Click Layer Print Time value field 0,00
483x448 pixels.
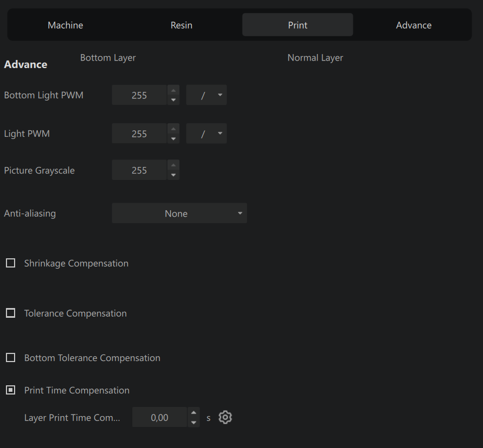click(x=159, y=418)
